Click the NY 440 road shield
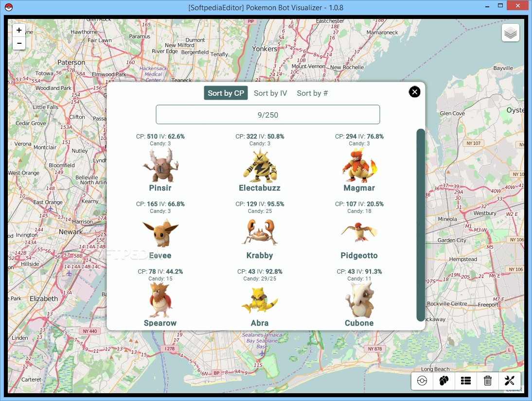The width and height of the screenshot is (532, 401). 90,331
